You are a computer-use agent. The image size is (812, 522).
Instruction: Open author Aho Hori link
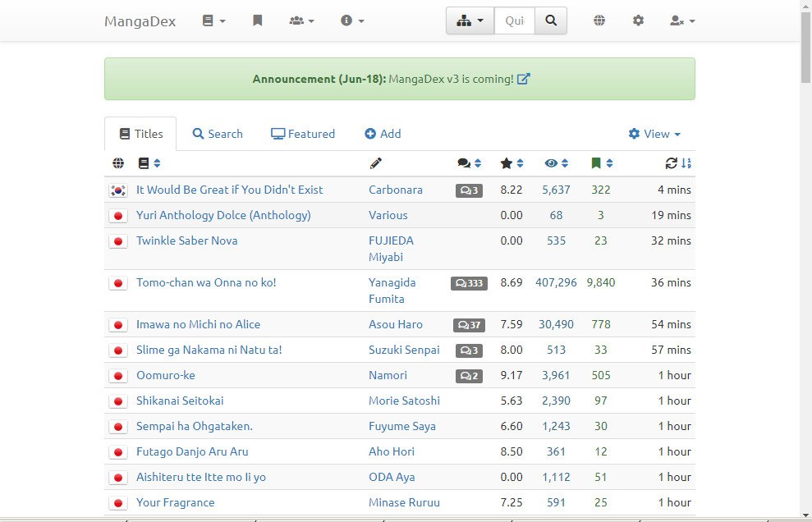pos(392,451)
